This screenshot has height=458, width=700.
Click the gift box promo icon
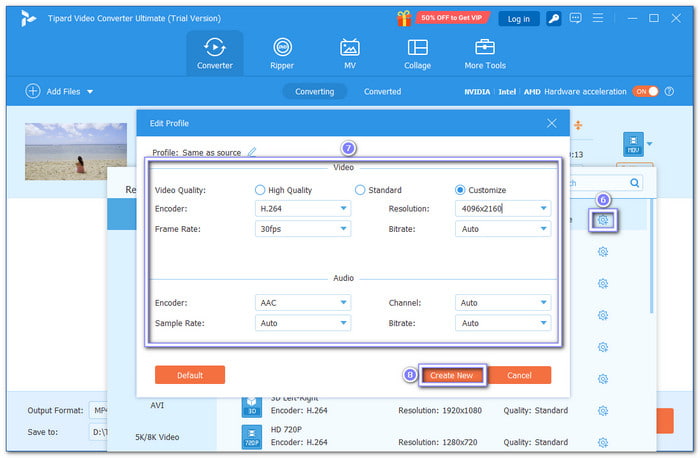pos(403,18)
